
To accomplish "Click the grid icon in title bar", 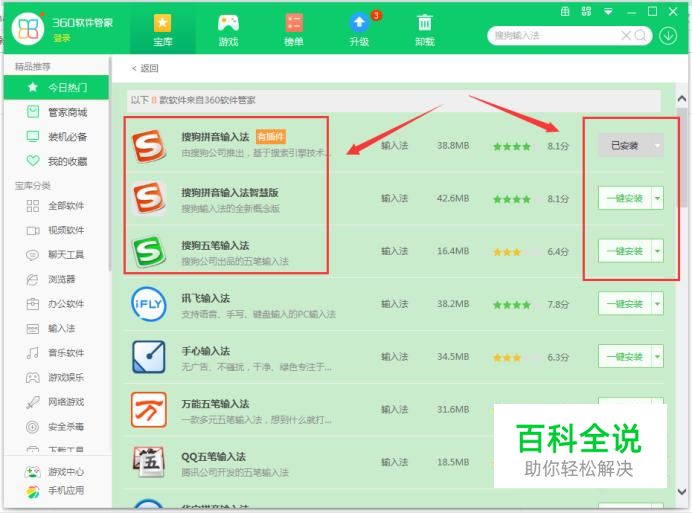I will point(586,11).
